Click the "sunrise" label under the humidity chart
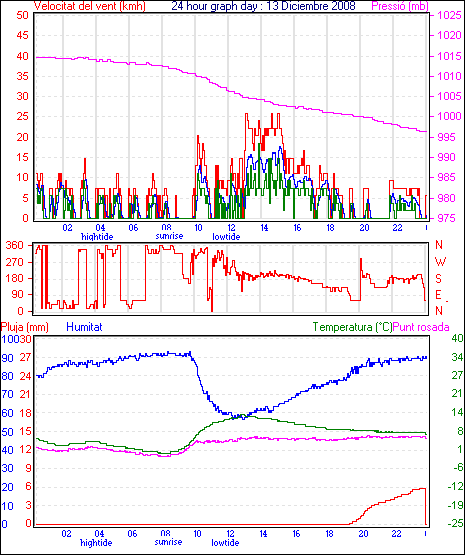This screenshot has width=465, height=556. coord(168,542)
